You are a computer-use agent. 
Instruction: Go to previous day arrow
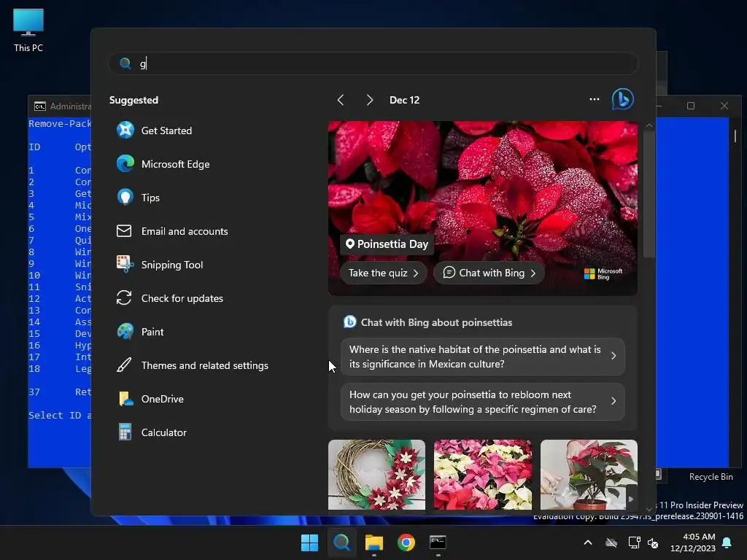tap(341, 100)
